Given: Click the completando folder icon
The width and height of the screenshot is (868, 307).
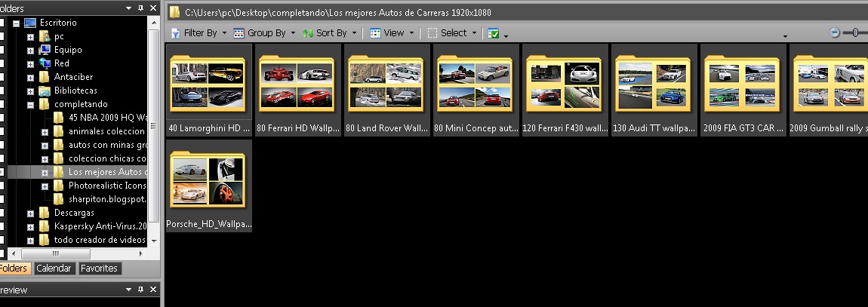Looking at the screenshot, I should pyautogui.click(x=45, y=104).
